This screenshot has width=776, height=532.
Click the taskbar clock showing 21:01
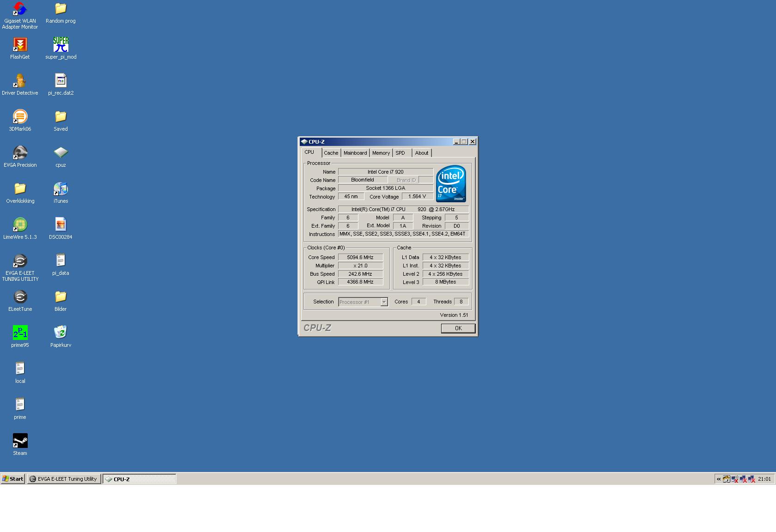(x=764, y=479)
